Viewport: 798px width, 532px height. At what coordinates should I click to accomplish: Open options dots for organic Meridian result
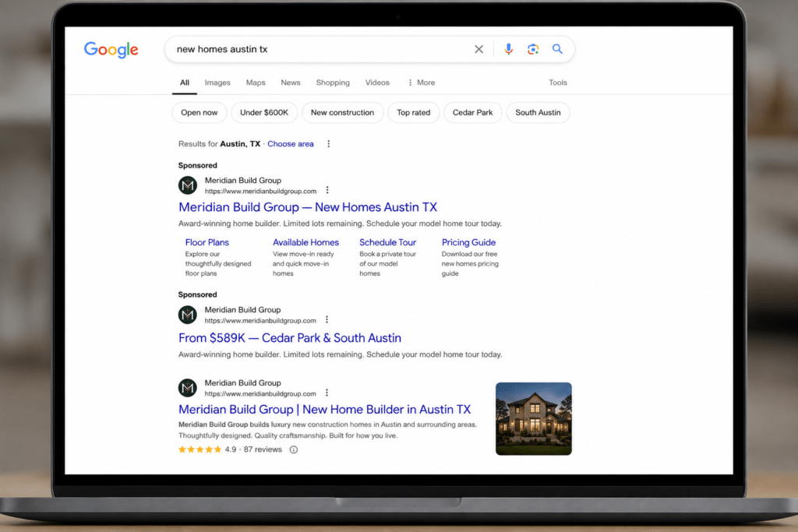tap(327, 393)
